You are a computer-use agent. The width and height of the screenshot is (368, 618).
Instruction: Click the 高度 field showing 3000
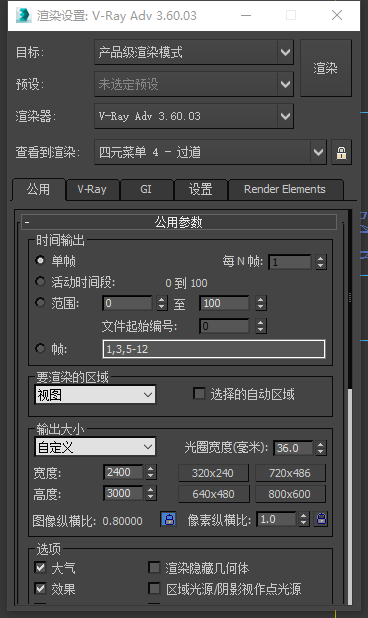(124, 493)
